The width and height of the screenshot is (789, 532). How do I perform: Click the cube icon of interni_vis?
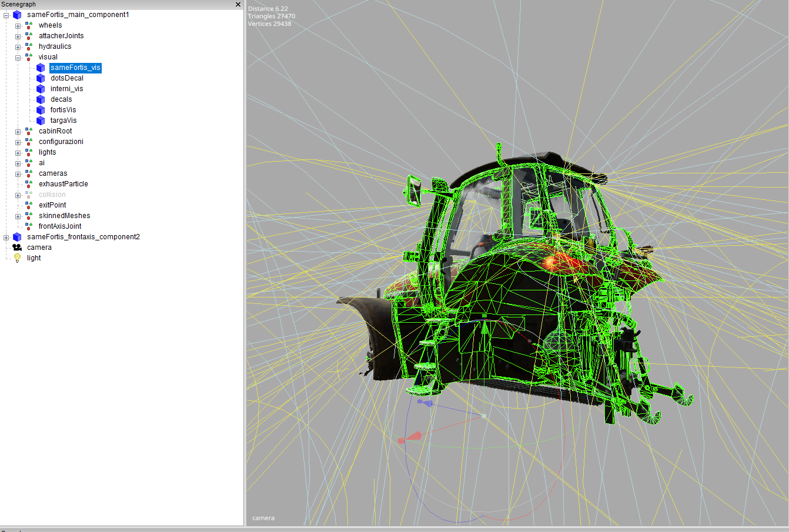41,89
